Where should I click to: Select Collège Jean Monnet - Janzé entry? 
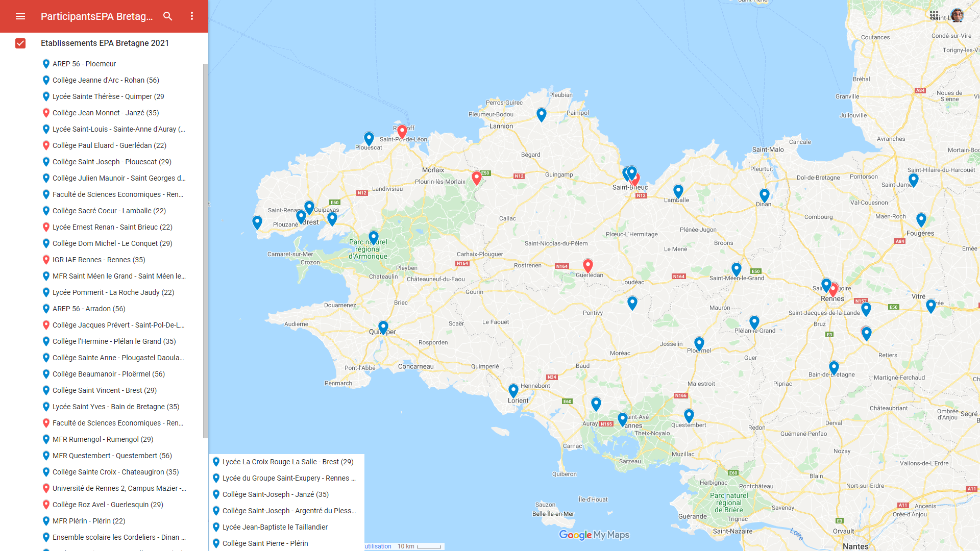coord(106,113)
